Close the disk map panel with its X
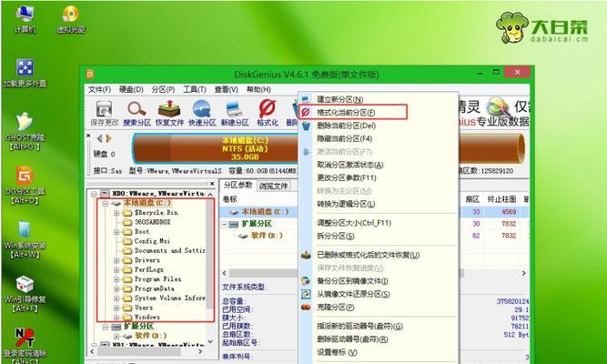Screen dimensions: 607x364 (x=88, y=136)
